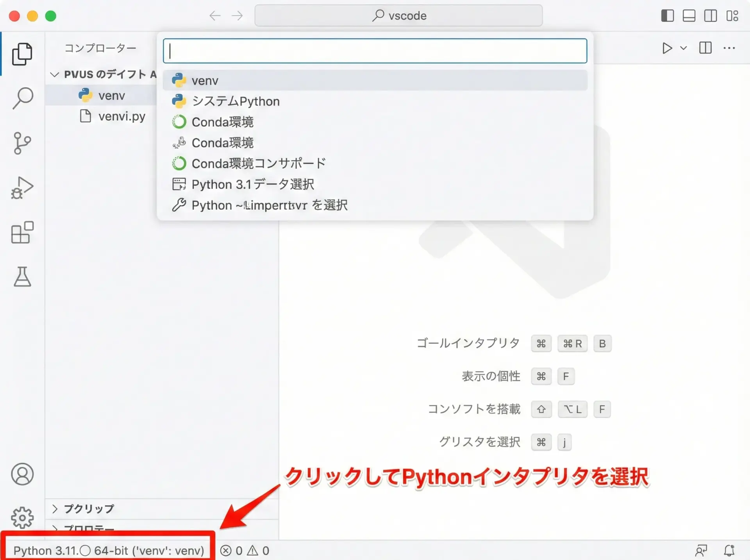750x560 pixels.
Task: Select venv from interpreter list
Action: click(205, 80)
